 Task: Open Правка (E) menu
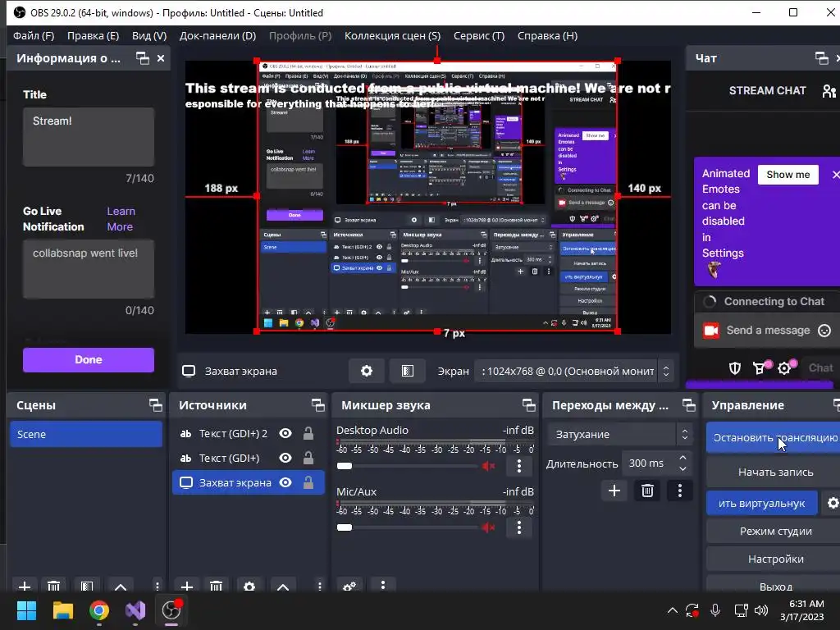pos(94,36)
